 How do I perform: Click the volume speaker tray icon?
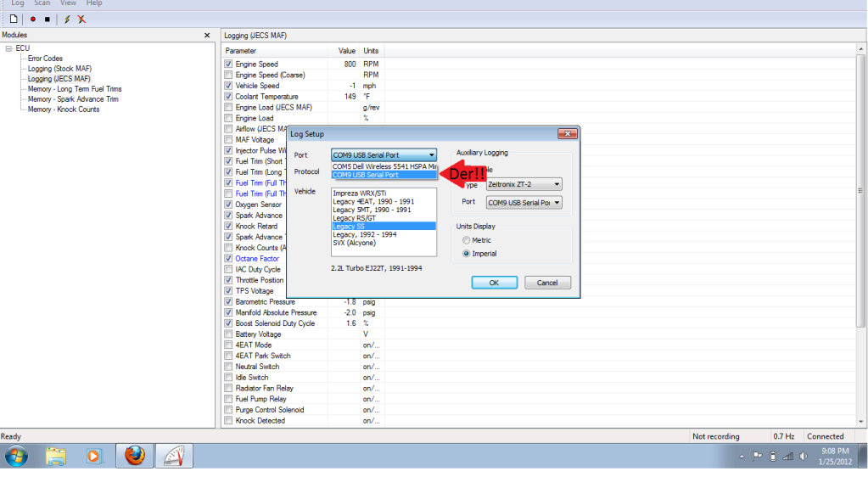tap(804, 457)
